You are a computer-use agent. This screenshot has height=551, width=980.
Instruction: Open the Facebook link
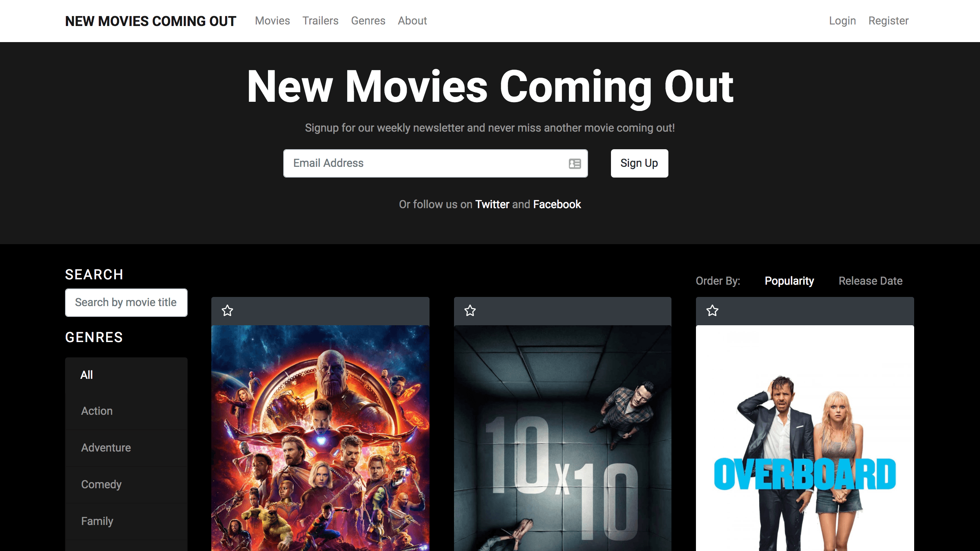(557, 204)
